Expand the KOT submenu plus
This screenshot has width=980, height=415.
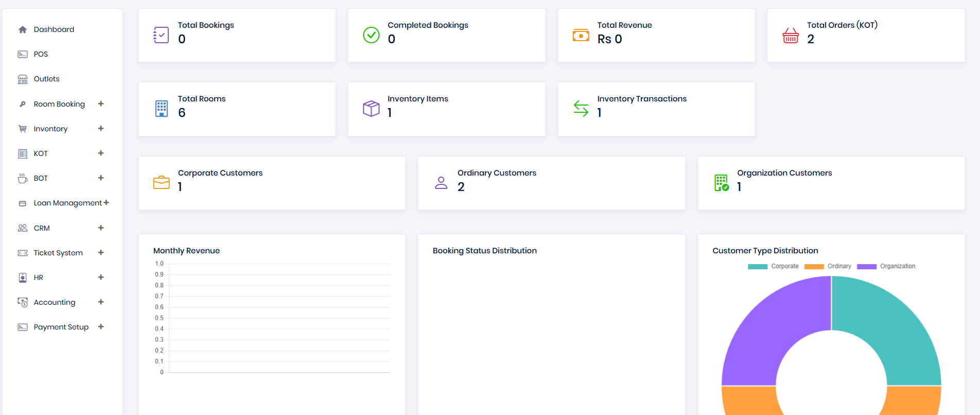pyautogui.click(x=101, y=153)
